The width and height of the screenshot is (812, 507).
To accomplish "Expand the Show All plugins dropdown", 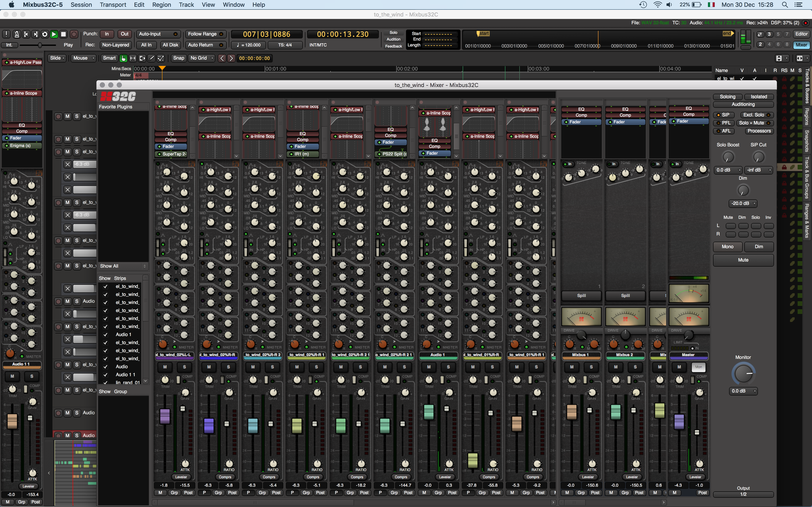I will (123, 266).
